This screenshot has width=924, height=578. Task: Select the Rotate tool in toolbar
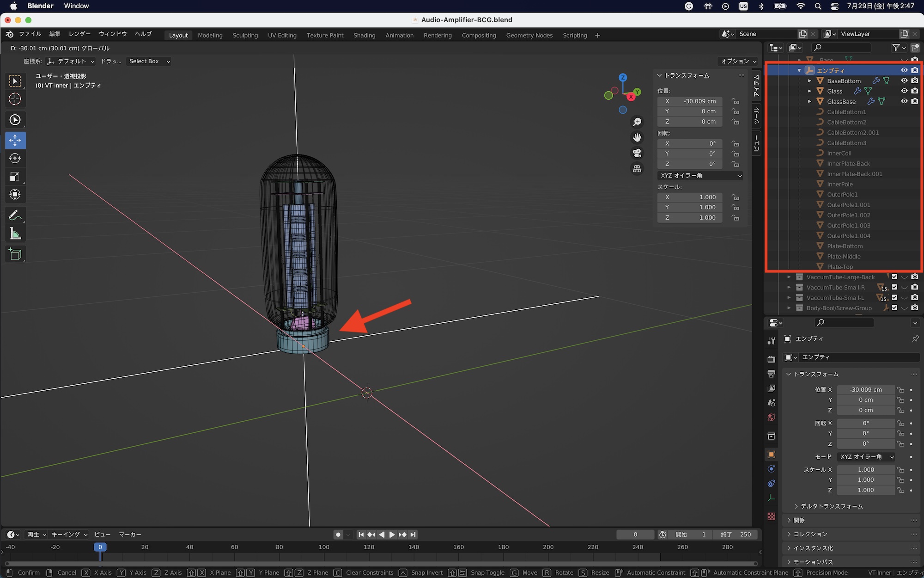click(x=15, y=158)
